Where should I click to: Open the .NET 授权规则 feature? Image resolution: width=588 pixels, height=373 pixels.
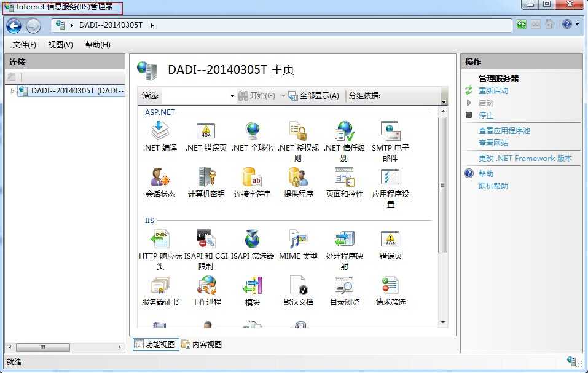click(298, 142)
